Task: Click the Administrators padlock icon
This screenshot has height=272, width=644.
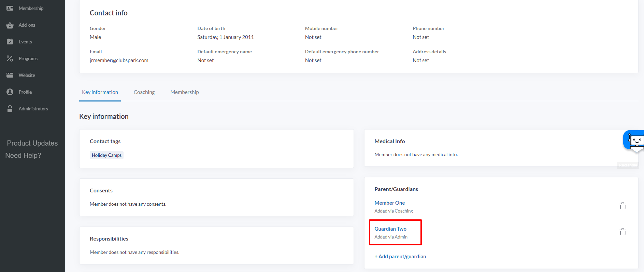Action: (10, 109)
